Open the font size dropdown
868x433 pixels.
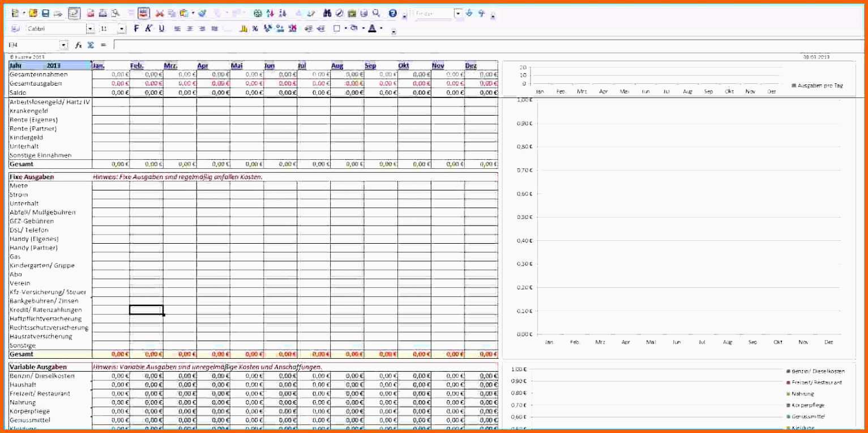pos(121,28)
